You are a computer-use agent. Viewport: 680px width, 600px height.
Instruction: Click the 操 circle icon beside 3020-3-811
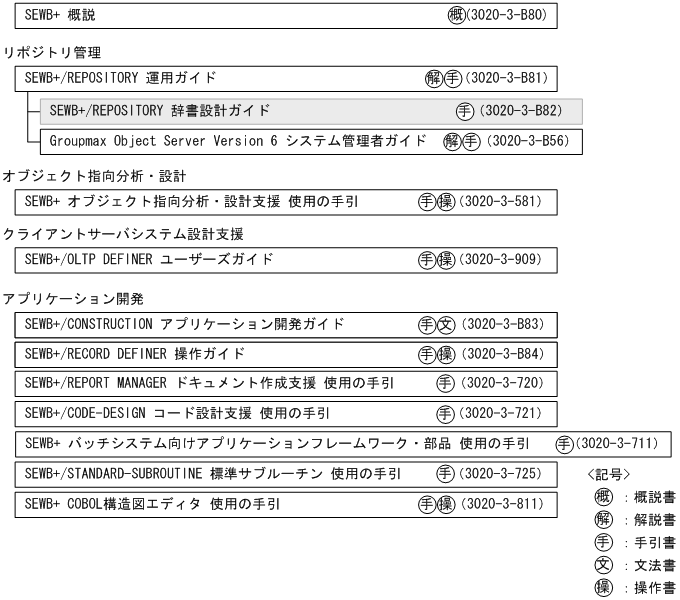[446, 504]
